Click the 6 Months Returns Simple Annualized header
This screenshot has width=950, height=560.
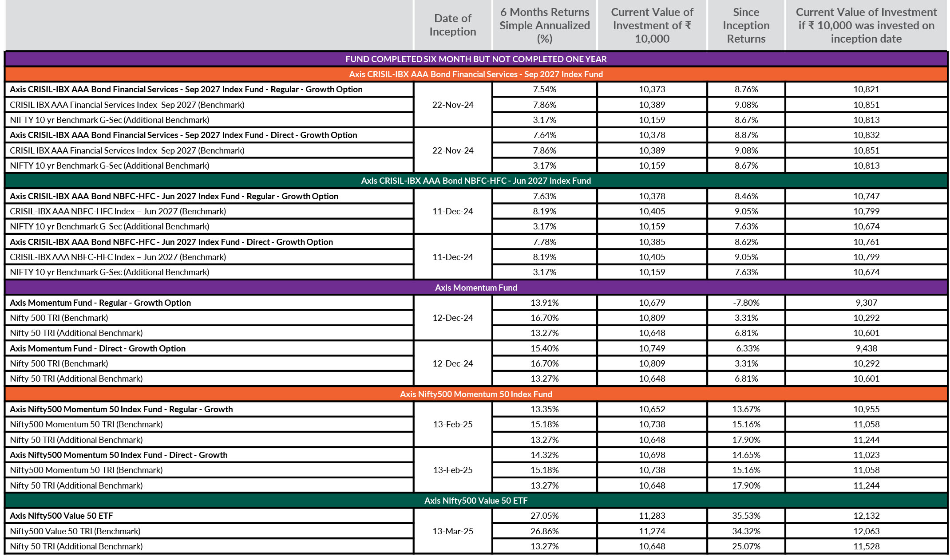coord(544,25)
